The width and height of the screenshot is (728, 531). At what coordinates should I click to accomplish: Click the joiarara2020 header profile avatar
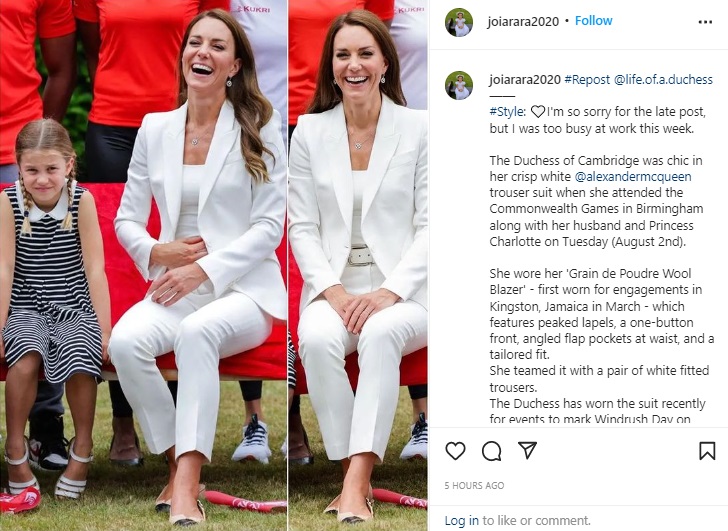pos(459,22)
